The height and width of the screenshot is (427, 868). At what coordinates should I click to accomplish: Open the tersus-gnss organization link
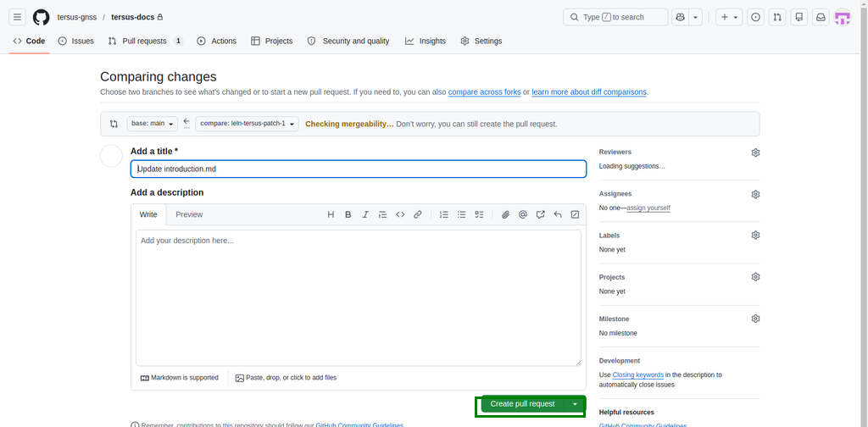coord(77,17)
